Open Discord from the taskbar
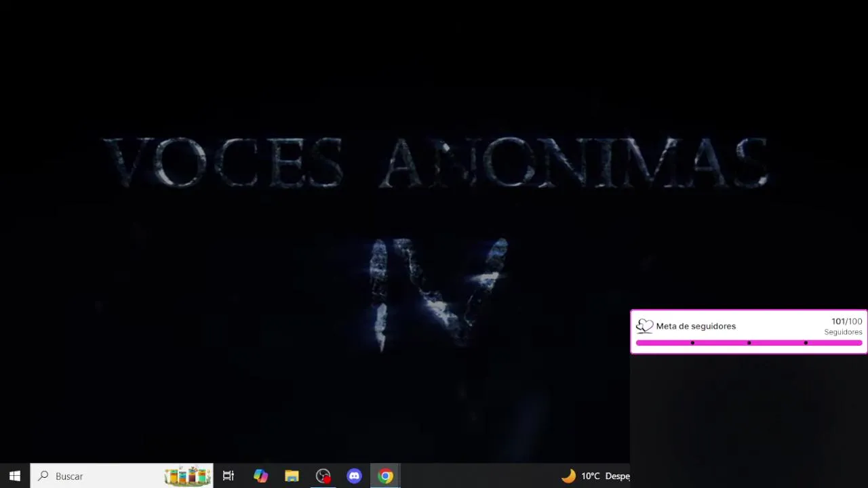 click(354, 476)
